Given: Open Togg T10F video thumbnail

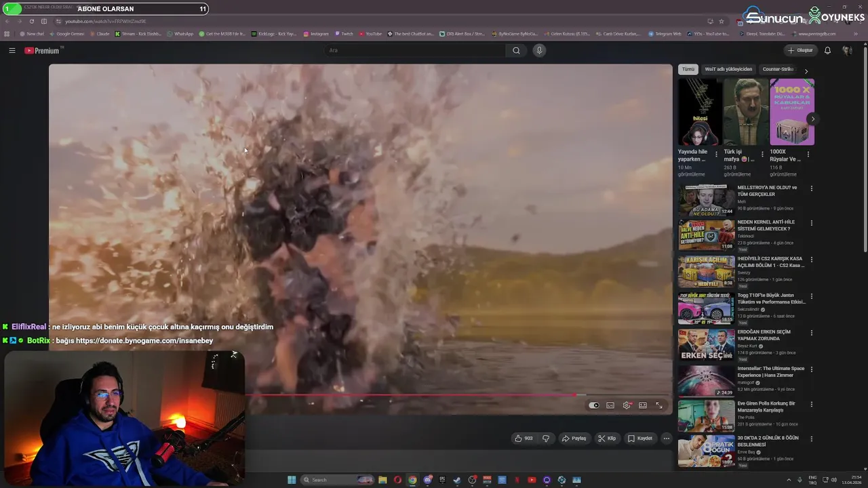Looking at the screenshot, I should point(706,308).
